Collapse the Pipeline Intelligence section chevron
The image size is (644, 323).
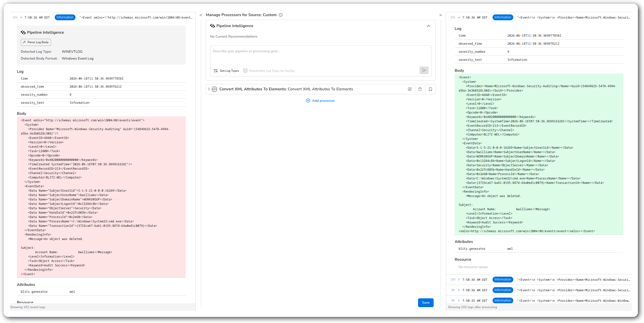pyautogui.click(x=429, y=26)
